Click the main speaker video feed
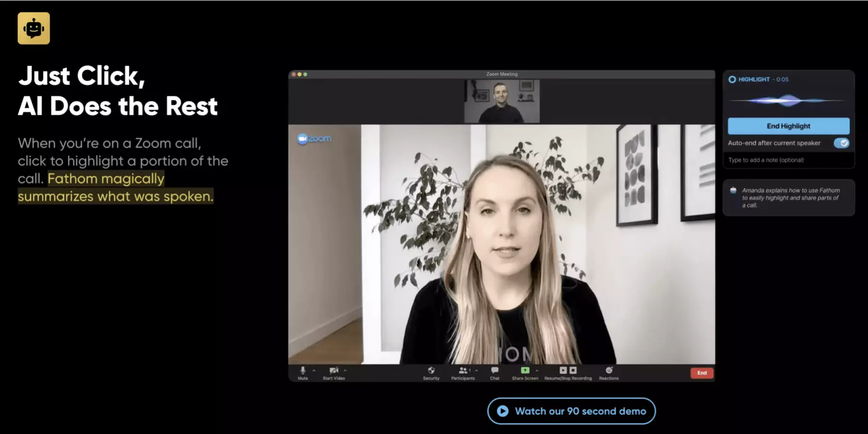868x434 pixels. (501, 244)
